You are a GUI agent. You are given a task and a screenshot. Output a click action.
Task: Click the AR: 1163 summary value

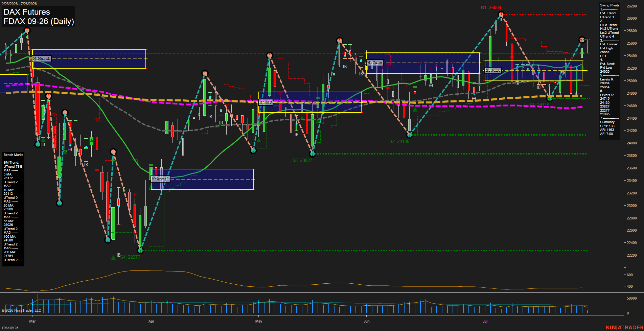pyautogui.click(x=607, y=130)
